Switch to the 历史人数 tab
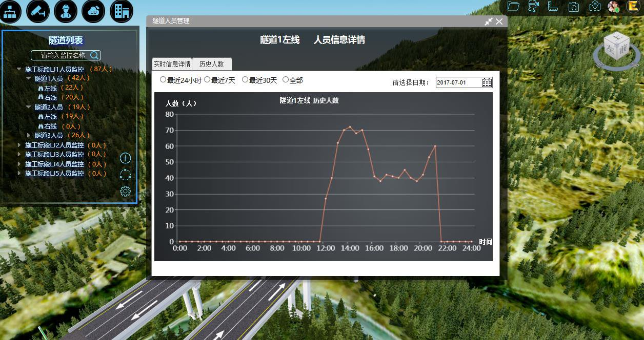 point(212,64)
